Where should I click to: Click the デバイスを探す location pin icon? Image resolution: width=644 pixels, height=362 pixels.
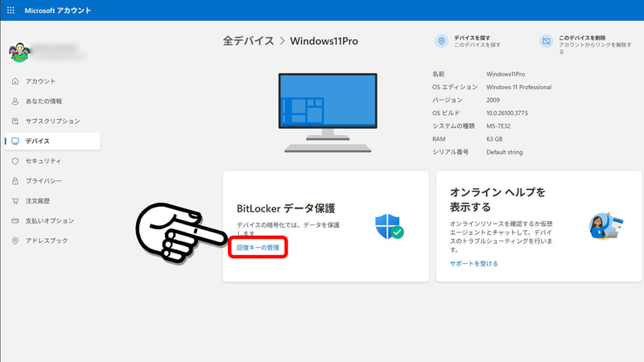click(x=441, y=41)
